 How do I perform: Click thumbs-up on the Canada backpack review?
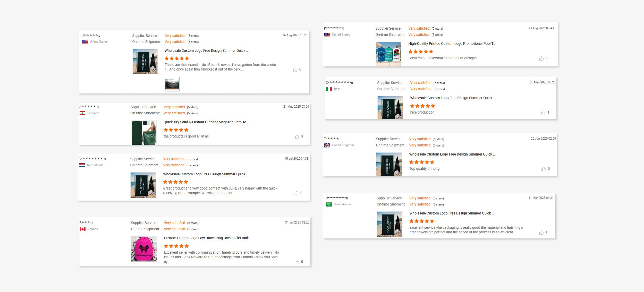pos(297,262)
